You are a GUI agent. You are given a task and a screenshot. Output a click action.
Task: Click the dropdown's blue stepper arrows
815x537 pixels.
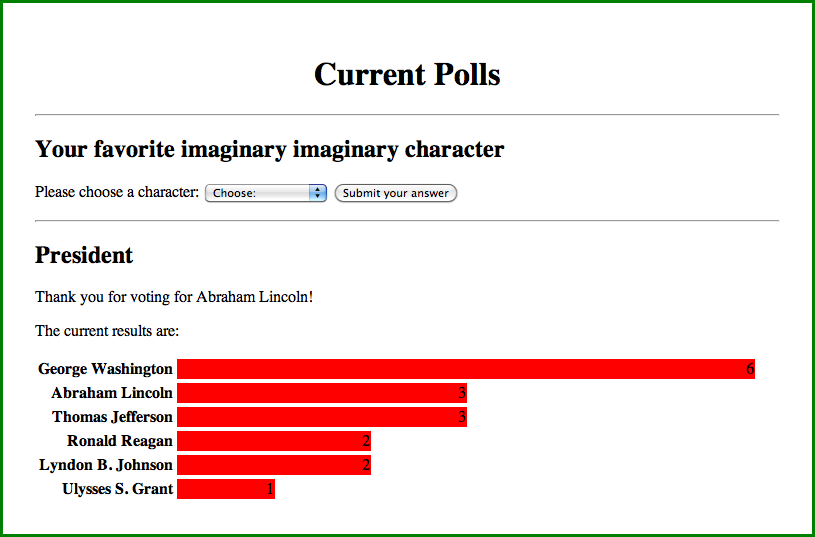tap(319, 193)
